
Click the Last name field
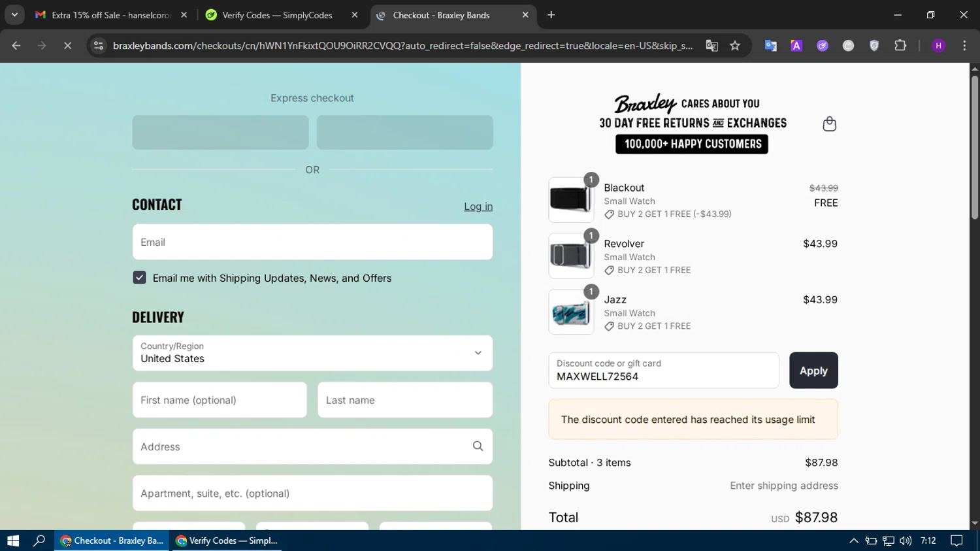(x=405, y=400)
